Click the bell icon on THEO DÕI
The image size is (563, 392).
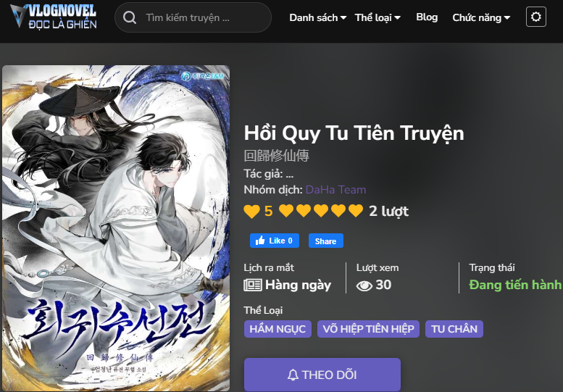pos(293,375)
